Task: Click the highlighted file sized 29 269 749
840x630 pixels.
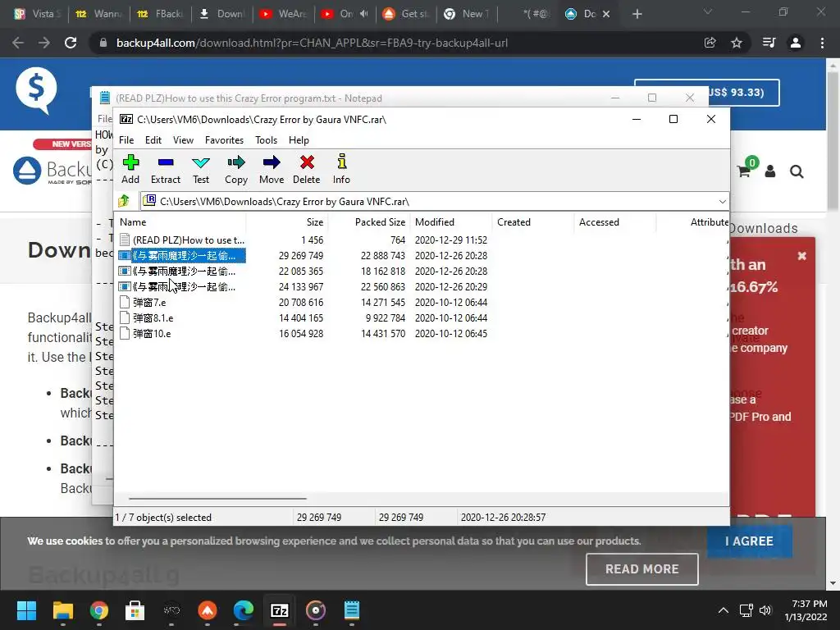Action: (x=182, y=256)
